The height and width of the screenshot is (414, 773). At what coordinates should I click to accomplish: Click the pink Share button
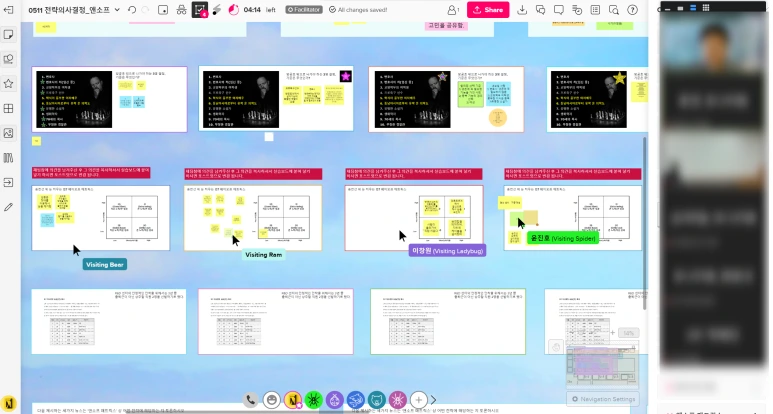pos(488,10)
